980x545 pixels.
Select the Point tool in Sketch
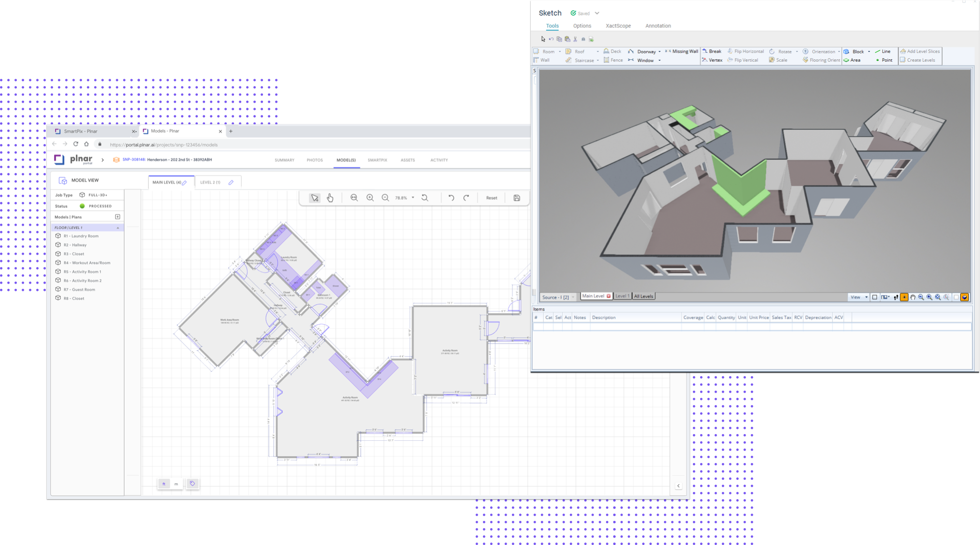point(884,60)
